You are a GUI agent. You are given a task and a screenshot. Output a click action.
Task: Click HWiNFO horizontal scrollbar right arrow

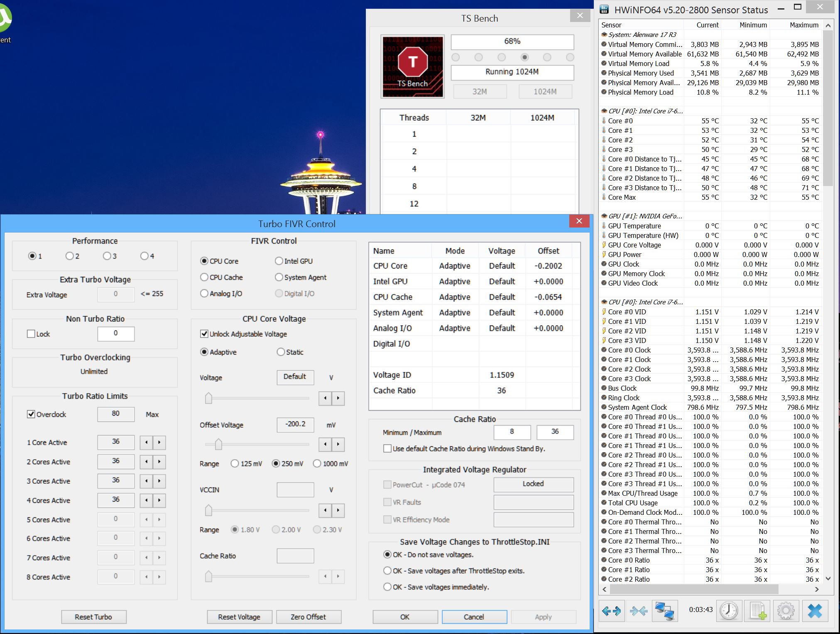coord(817,589)
